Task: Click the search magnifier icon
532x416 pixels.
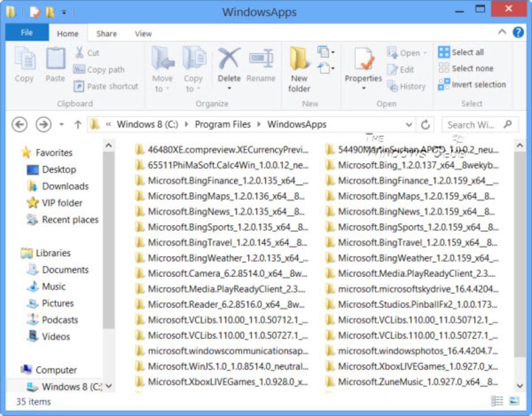Action: pyautogui.click(x=508, y=124)
